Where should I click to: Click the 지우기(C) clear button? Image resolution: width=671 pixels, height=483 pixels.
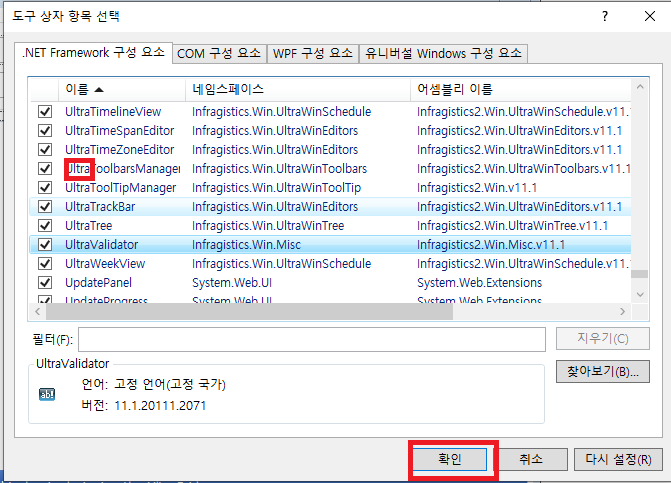tap(603, 339)
